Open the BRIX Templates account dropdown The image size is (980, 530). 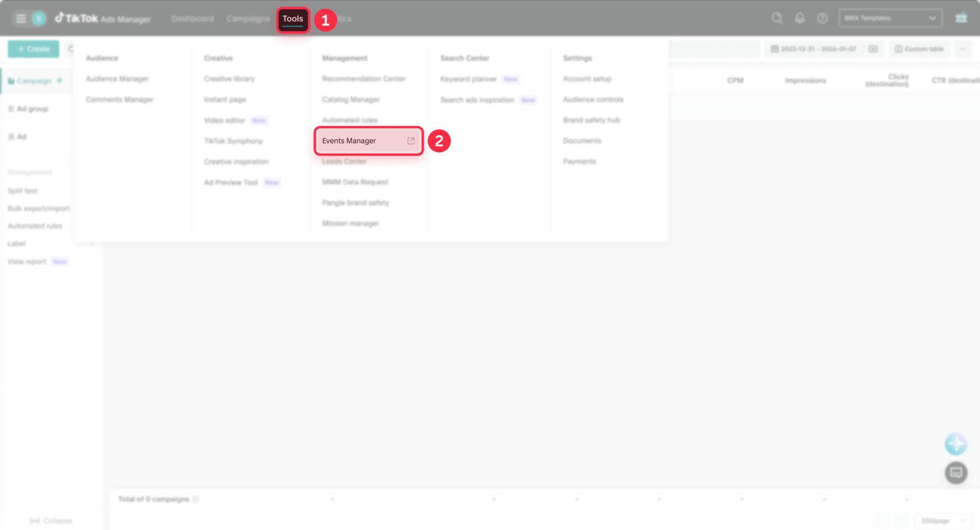[890, 18]
